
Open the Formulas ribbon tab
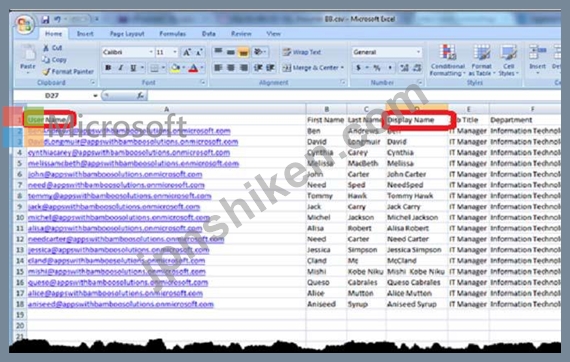[172, 34]
